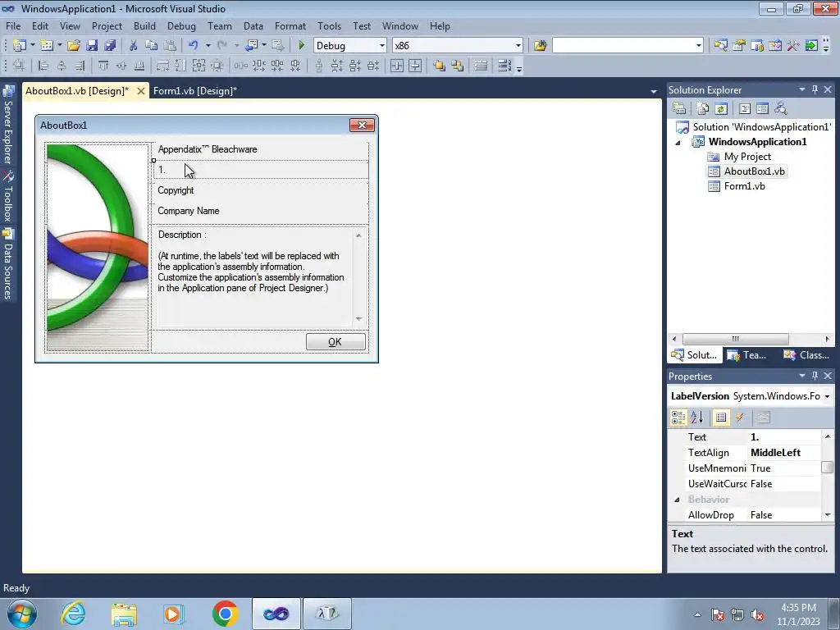Click Refresh in the Solution Explorer toolbar
Screen dimensions: 840x630
tap(721, 109)
